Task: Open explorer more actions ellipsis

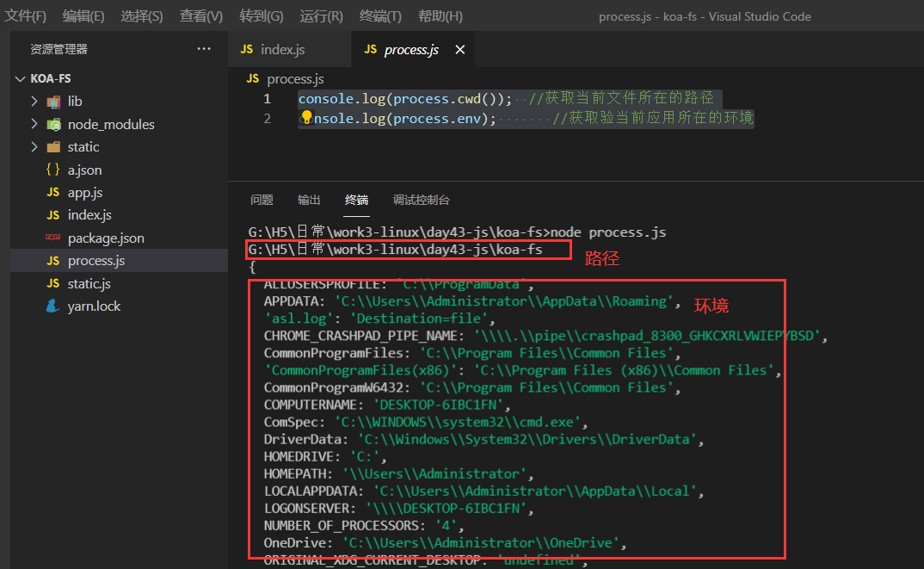Action: click(x=204, y=49)
